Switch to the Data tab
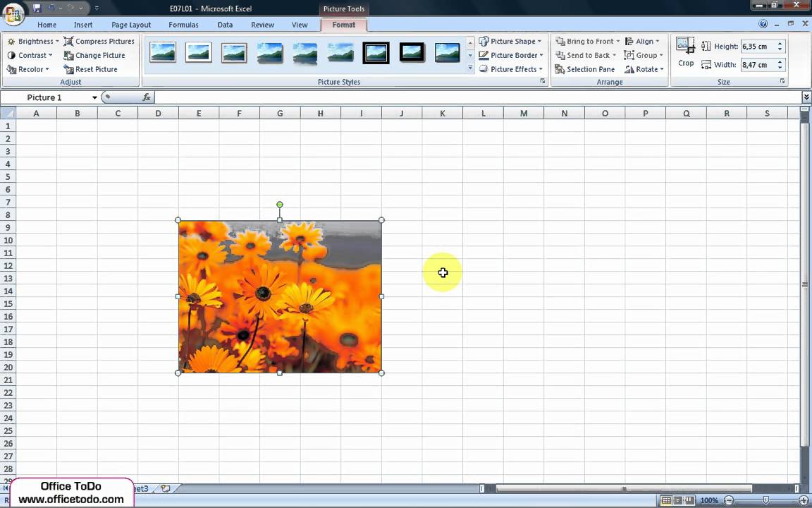Image resolution: width=812 pixels, height=508 pixels. 225,25
